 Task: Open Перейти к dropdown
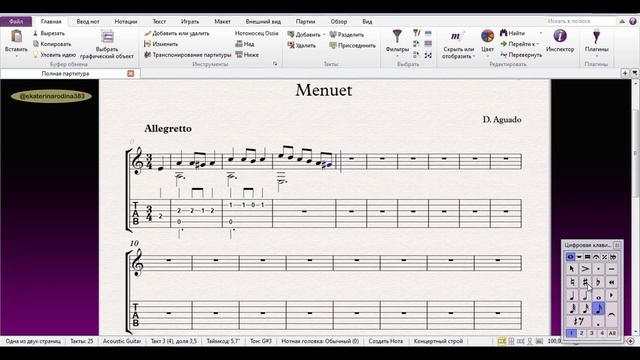point(519,44)
